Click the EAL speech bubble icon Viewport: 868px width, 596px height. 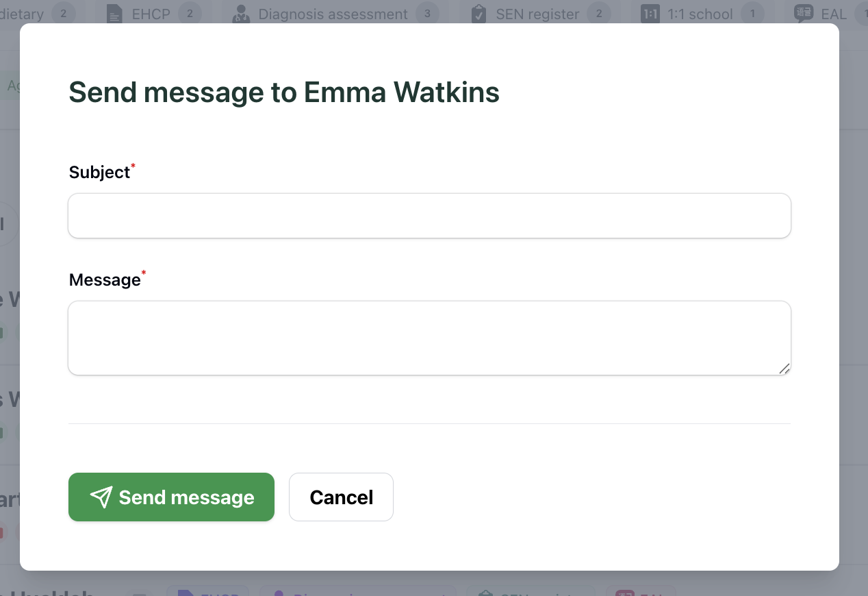pos(804,14)
